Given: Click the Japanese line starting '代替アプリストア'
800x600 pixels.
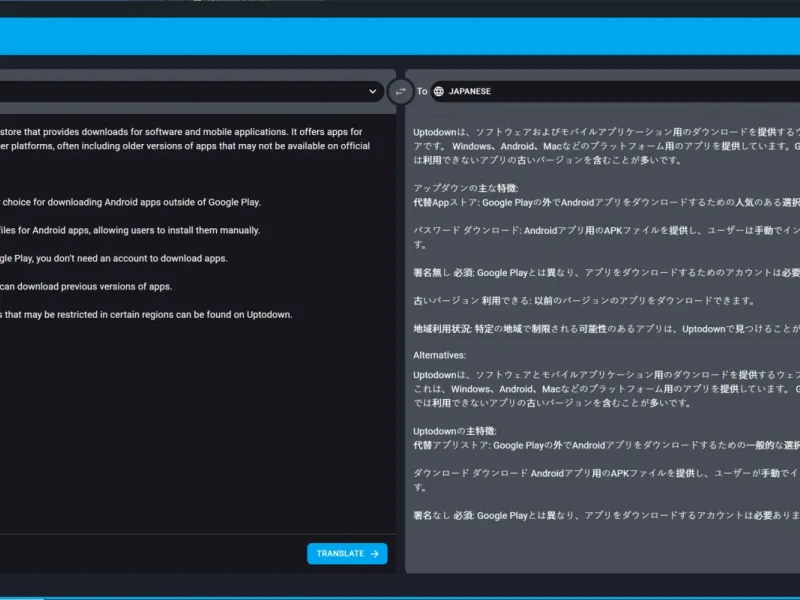Looking at the screenshot, I should point(607,445).
